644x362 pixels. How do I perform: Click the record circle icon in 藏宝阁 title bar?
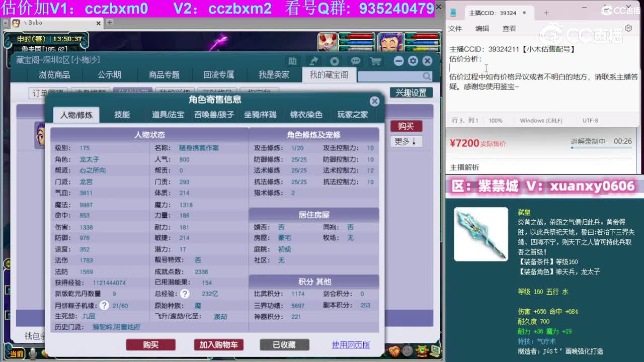[x=335, y=61]
